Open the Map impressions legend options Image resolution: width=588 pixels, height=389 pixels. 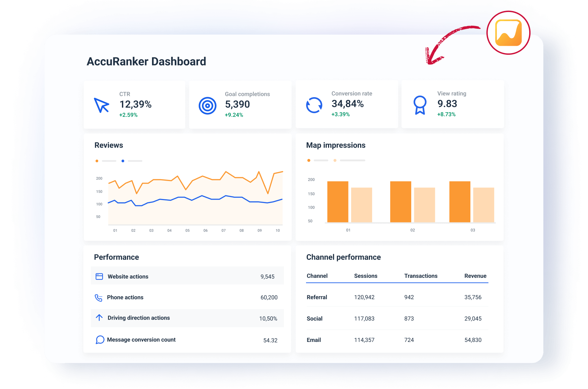pos(353,160)
